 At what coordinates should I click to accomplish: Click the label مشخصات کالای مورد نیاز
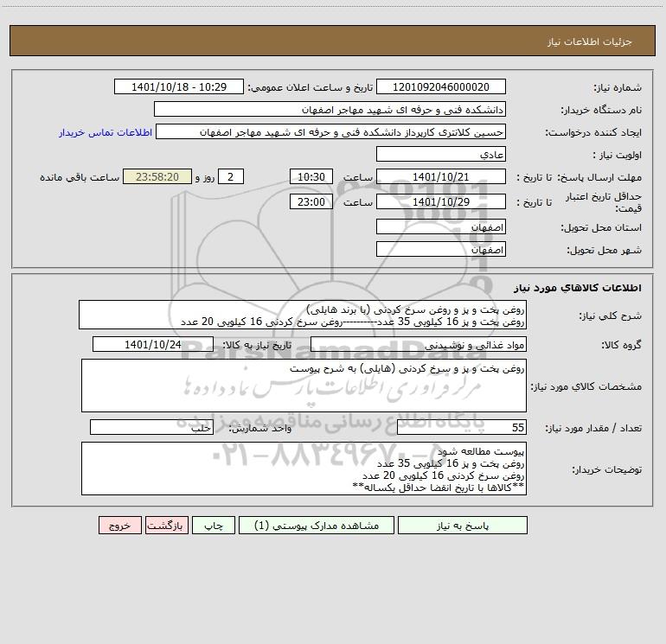click(x=586, y=386)
